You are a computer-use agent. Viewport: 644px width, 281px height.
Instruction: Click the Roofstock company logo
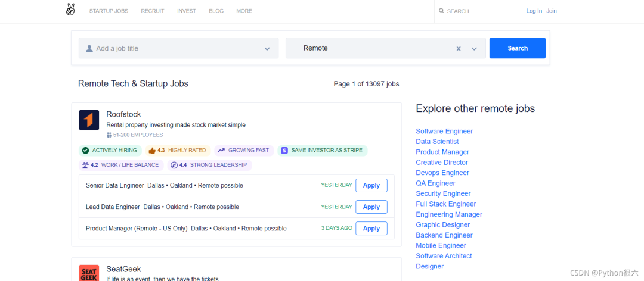pos(89,120)
